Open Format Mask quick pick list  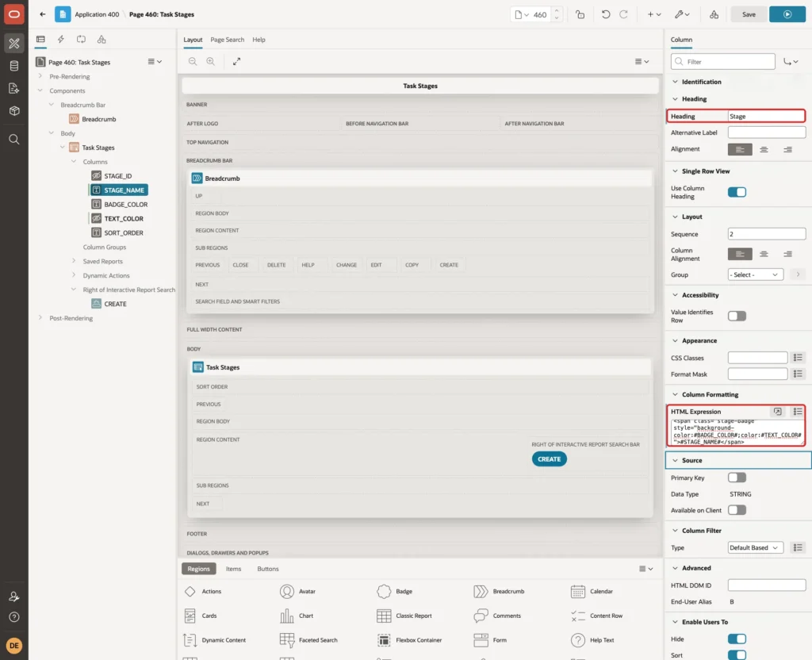(798, 374)
